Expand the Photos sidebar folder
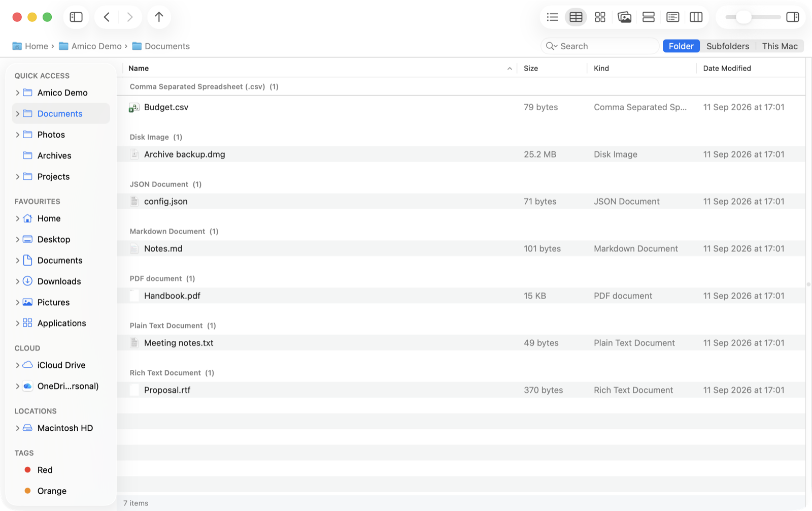This screenshot has width=812, height=511. pos(17,135)
